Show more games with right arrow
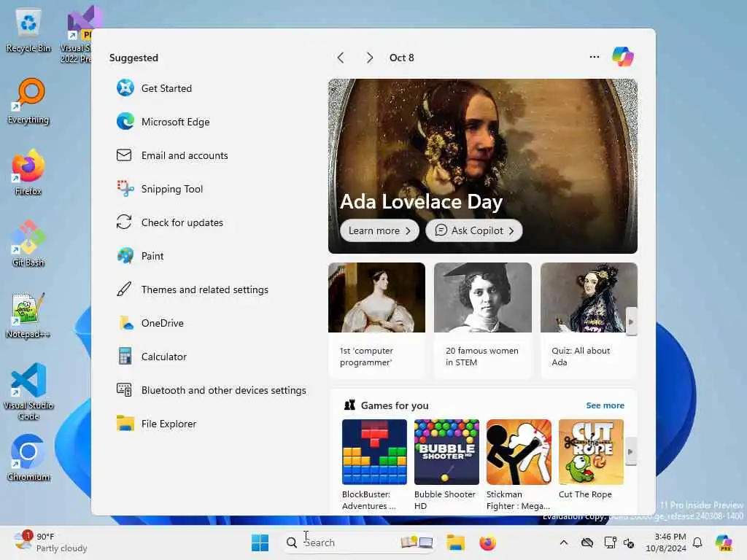Screen dimensions: 747x560 click(630, 451)
